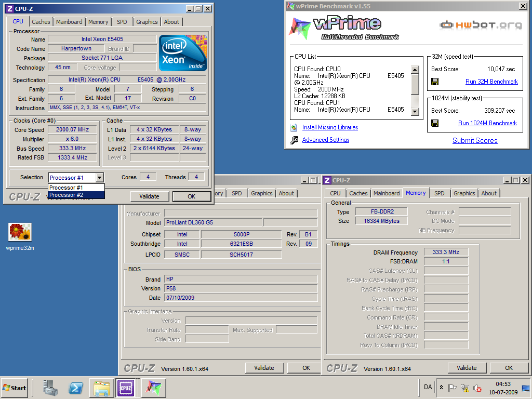Click the Action Center flag tray icon
This screenshot has height=399, width=532.
point(452,388)
